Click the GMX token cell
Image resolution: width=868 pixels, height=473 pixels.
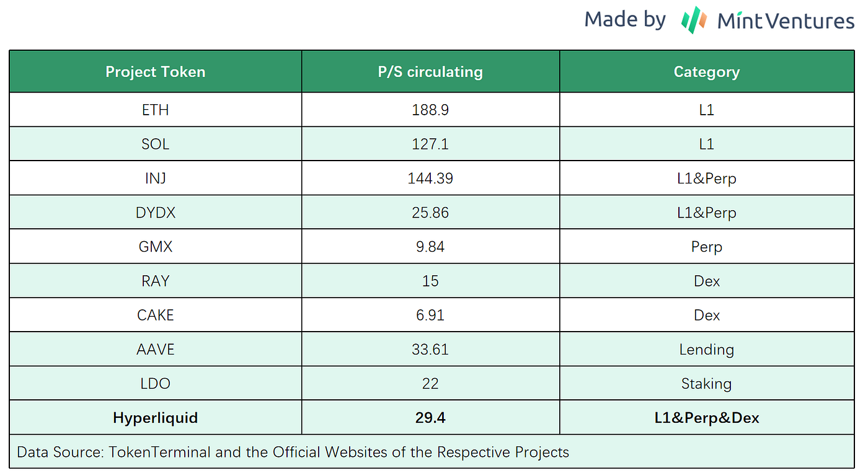(156, 247)
